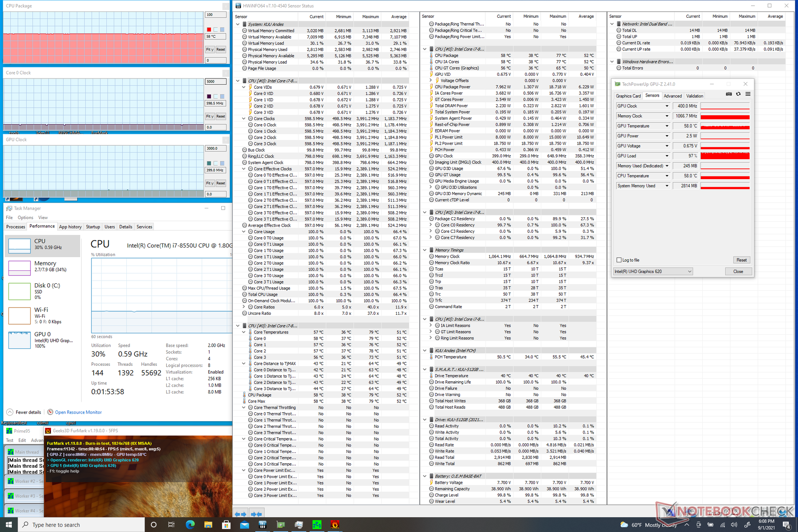Show hidden system tray icons
Image resolution: width=798 pixels, height=532 pixels.
[x=687, y=525]
